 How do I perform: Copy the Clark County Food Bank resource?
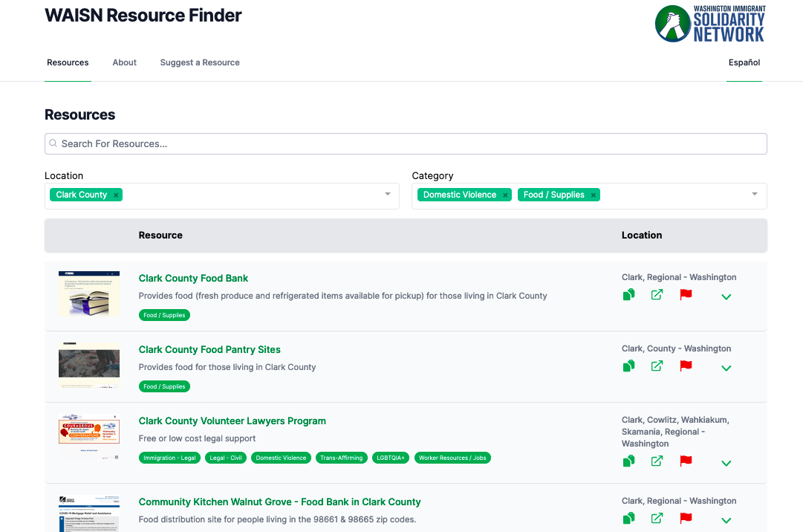click(629, 294)
